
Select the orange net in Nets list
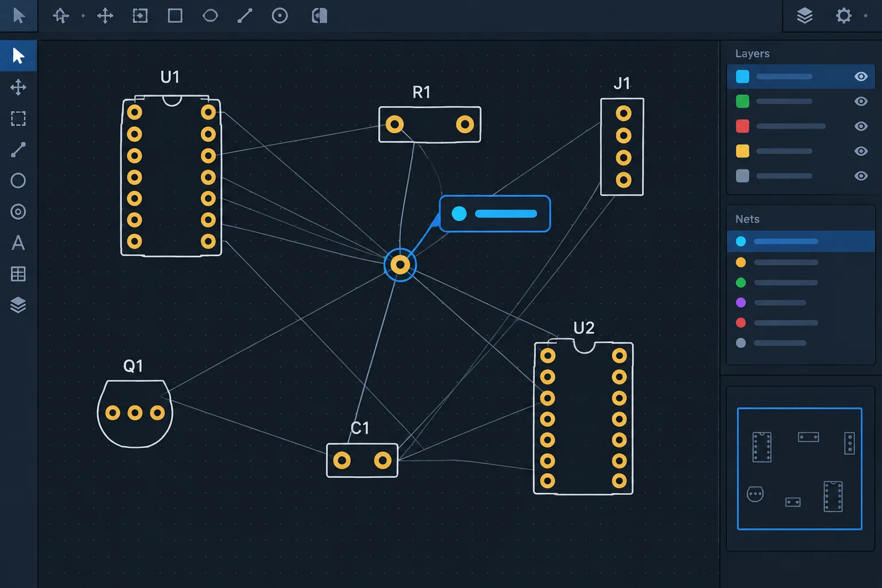pyautogui.click(x=800, y=262)
